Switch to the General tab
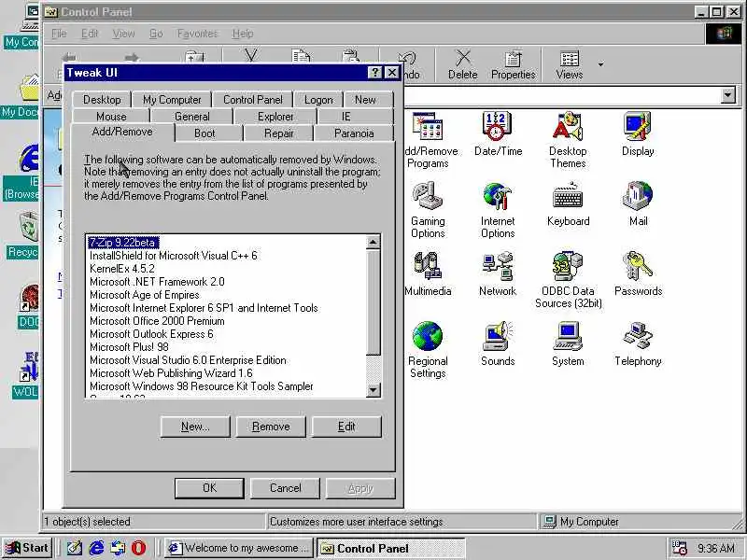 pos(191,116)
